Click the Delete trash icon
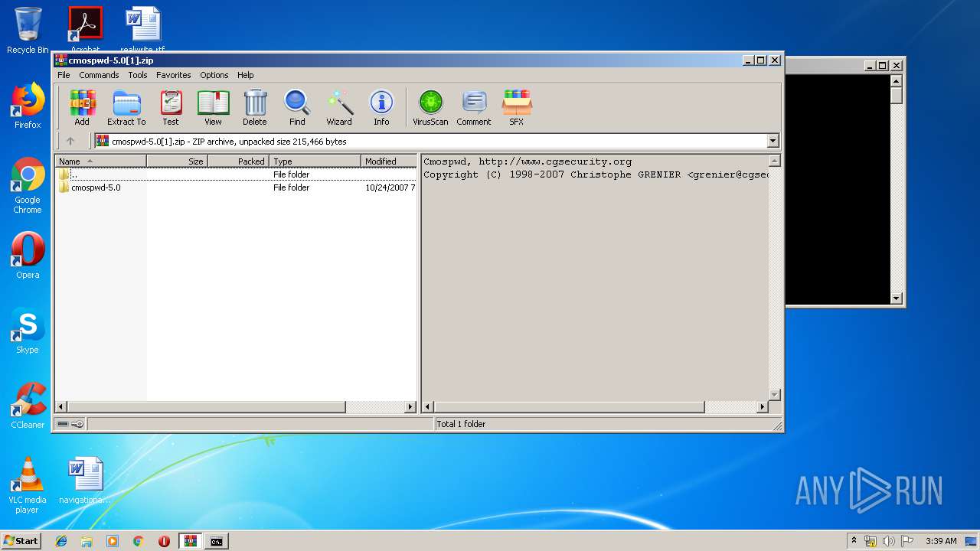 point(255,107)
